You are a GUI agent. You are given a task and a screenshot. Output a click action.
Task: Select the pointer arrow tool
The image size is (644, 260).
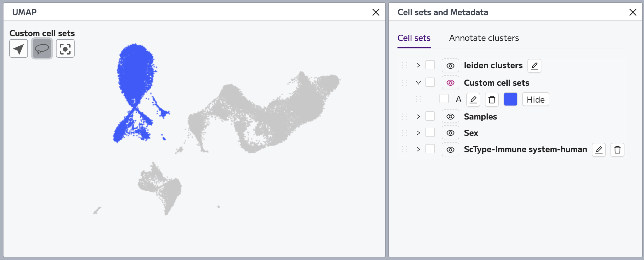[x=19, y=49]
